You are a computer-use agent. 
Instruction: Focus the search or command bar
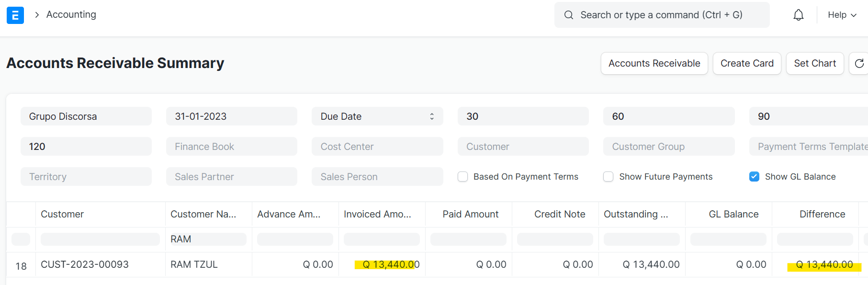pyautogui.click(x=661, y=15)
